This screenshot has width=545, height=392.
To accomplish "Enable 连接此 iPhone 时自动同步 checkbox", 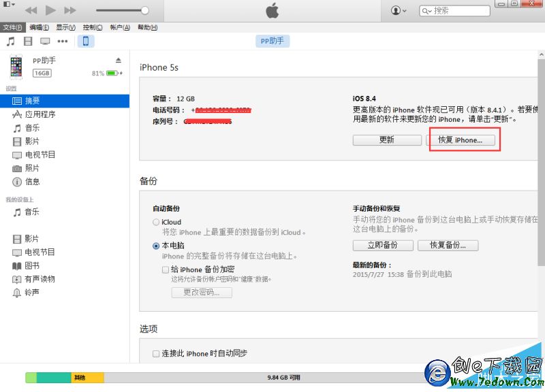I will coord(156,353).
